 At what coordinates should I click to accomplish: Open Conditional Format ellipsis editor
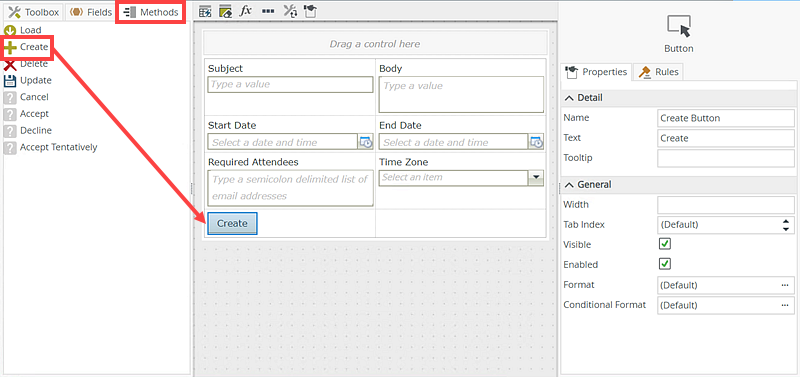tap(785, 305)
